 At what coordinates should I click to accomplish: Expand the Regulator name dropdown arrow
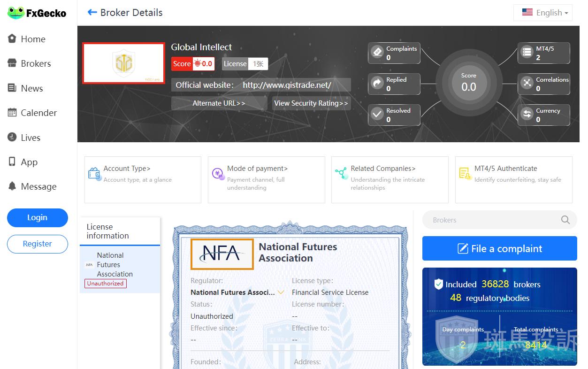pyautogui.click(x=281, y=292)
